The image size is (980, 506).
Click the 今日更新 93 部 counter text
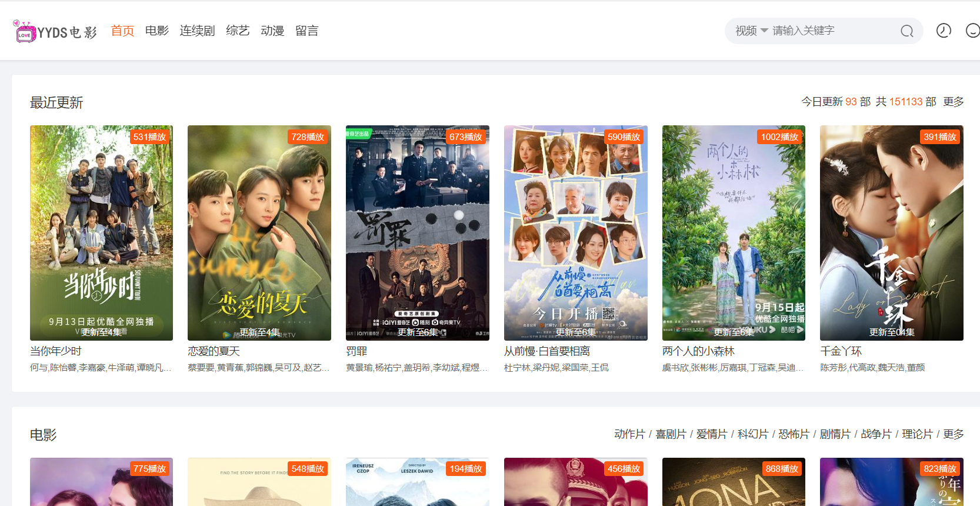(x=836, y=102)
